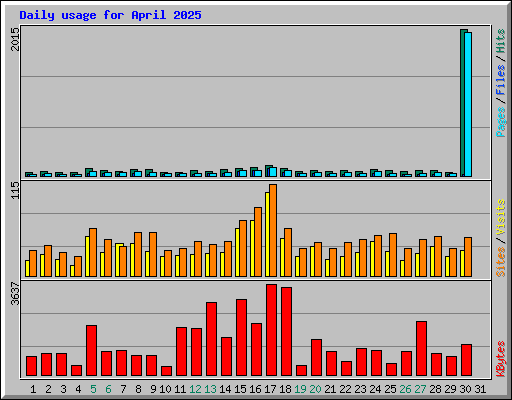Click green day label 12
512x400 pixels.
click(x=195, y=389)
